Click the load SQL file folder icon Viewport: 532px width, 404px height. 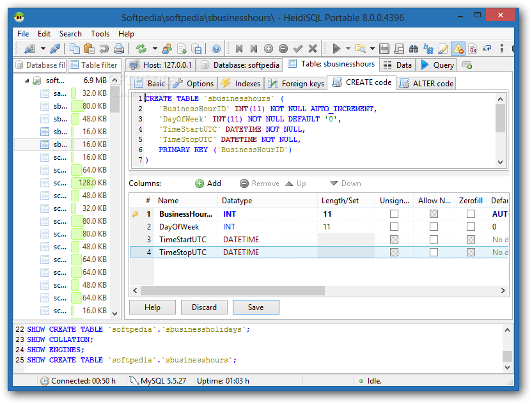[361, 49]
